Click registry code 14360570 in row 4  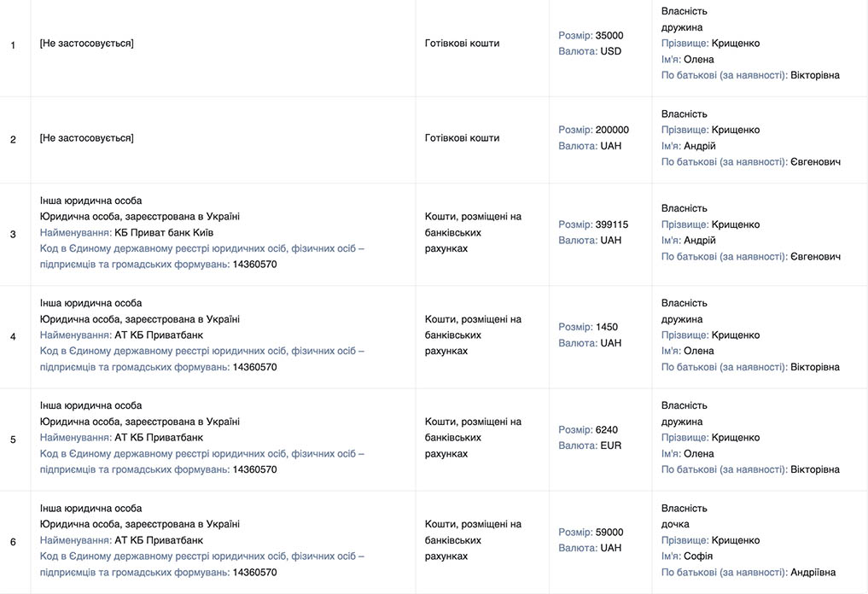pos(254,367)
